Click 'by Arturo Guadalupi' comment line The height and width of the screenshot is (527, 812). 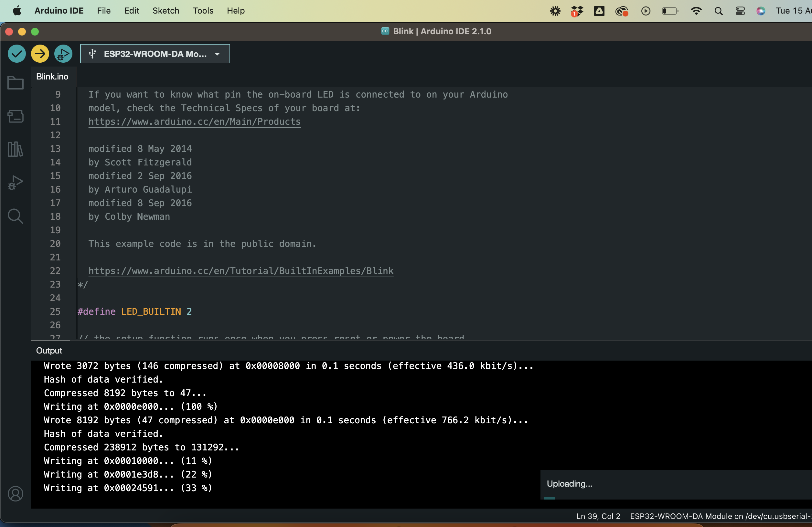140,189
